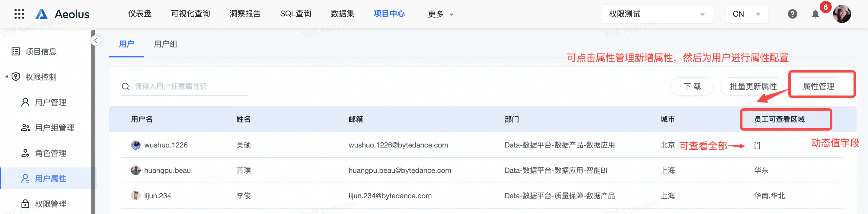Switch to the 用户组 tab
This screenshot has width=868, height=214.
pyautogui.click(x=165, y=44)
